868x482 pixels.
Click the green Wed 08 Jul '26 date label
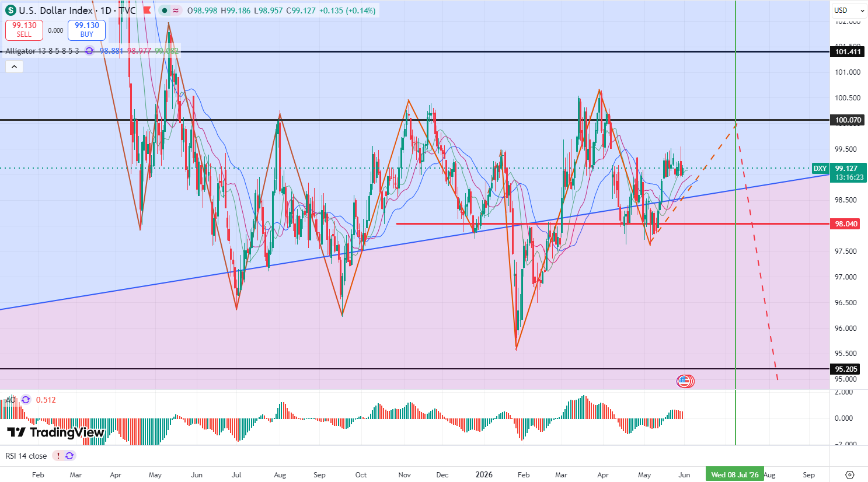tap(735, 474)
